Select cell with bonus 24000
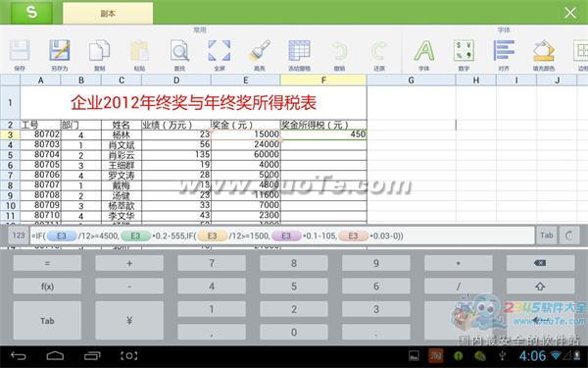The height and width of the screenshot is (368, 588). (x=246, y=144)
